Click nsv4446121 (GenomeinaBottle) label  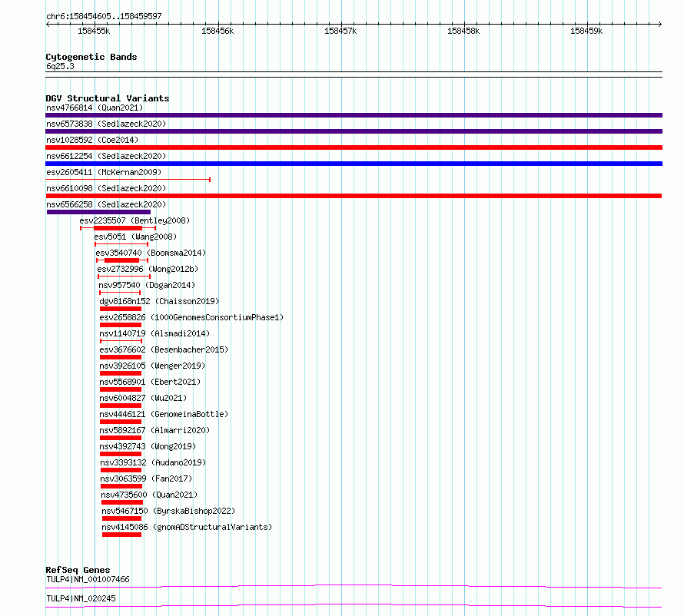(164, 414)
